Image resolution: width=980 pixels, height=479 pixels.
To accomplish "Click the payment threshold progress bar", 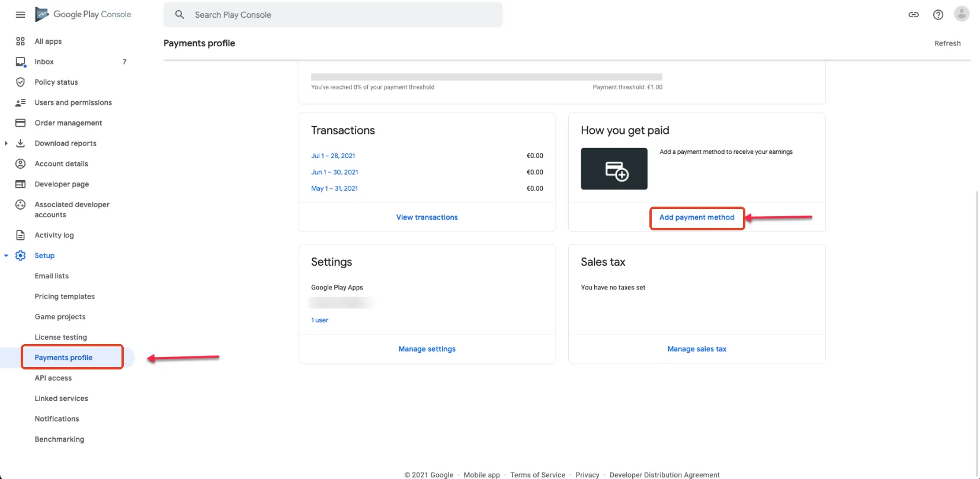I will (x=486, y=77).
